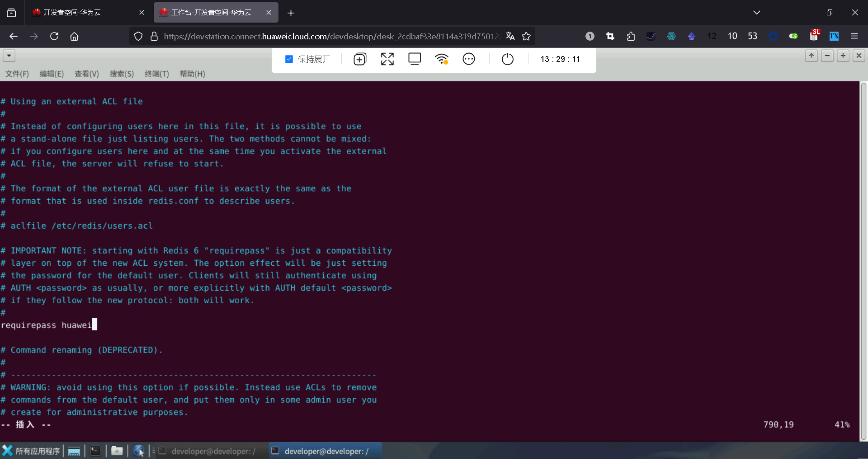Viewport: 868px width, 461px height.
Task: Click the text '# aclfile /etc/redis/users.acl'
Action: 77,226
